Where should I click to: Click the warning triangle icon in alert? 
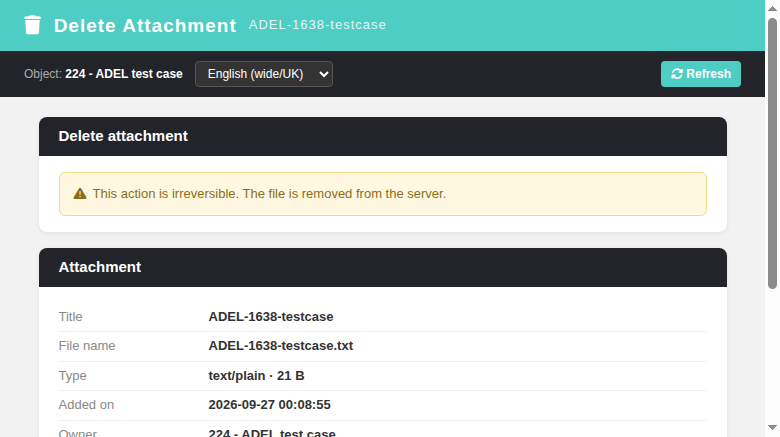coord(80,194)
